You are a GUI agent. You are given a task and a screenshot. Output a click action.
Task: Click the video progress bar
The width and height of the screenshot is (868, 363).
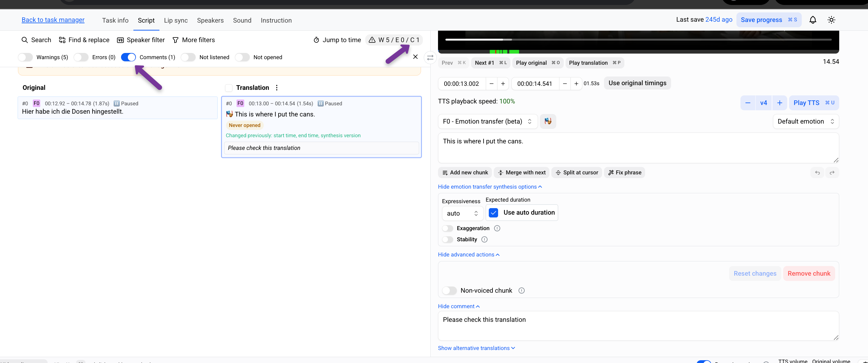pos(638,40)
